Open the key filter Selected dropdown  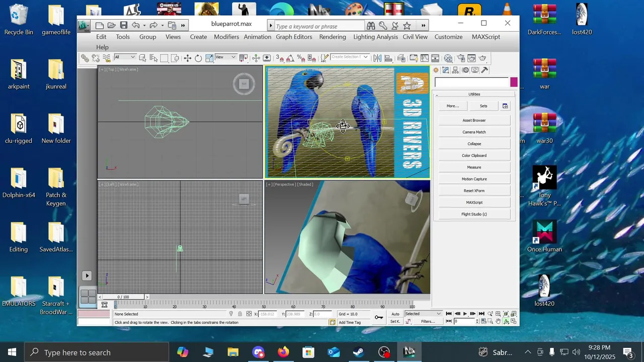[x=423, y=314]
